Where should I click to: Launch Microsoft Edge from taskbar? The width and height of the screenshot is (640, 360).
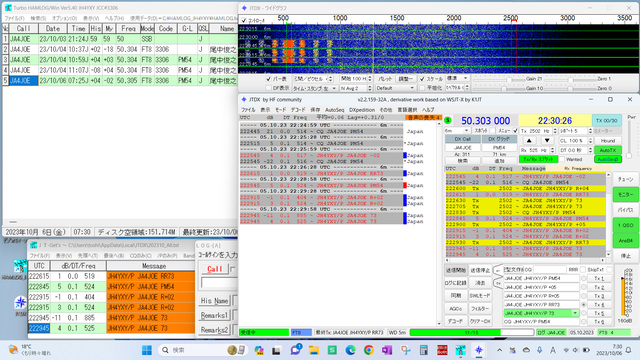coord(350,350)
